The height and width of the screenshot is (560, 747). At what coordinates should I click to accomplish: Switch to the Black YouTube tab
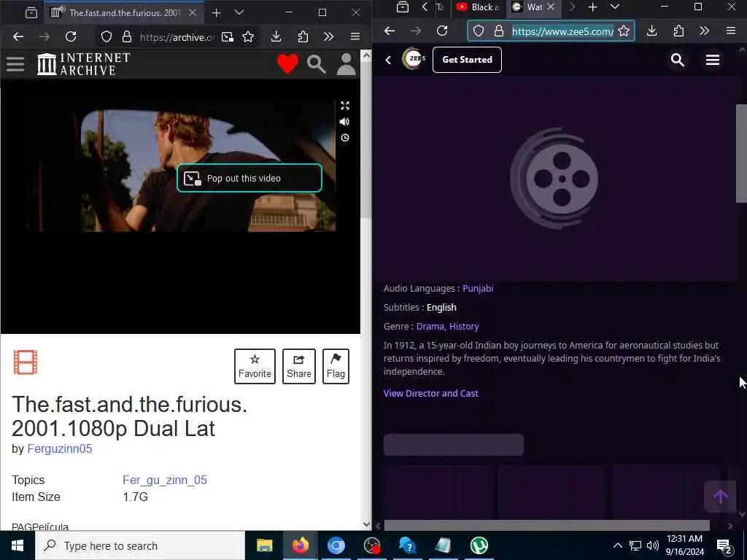(x=479, y=7)
